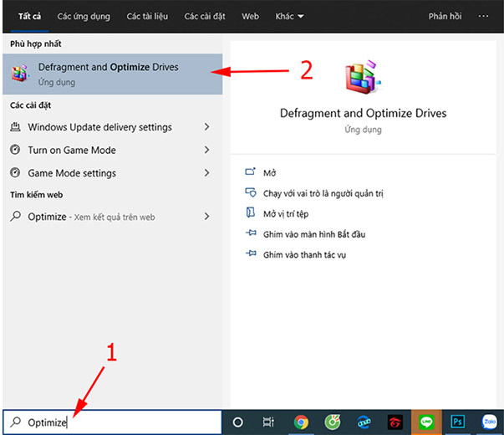Switch to the Web tab
504x435 pixels.
(x=250, y=16)
